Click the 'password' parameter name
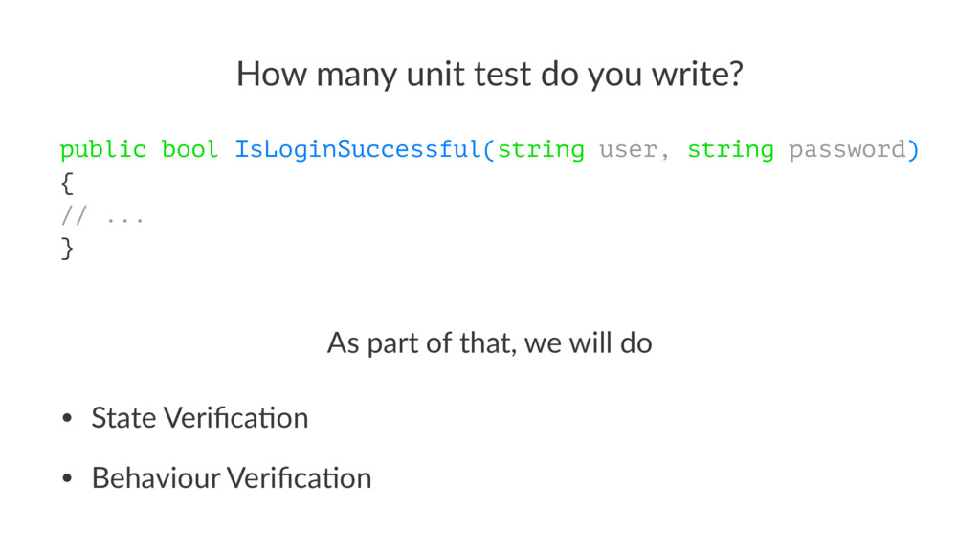Screen dimensions: 980x551 pyautogui.click(x=847, y=150)
